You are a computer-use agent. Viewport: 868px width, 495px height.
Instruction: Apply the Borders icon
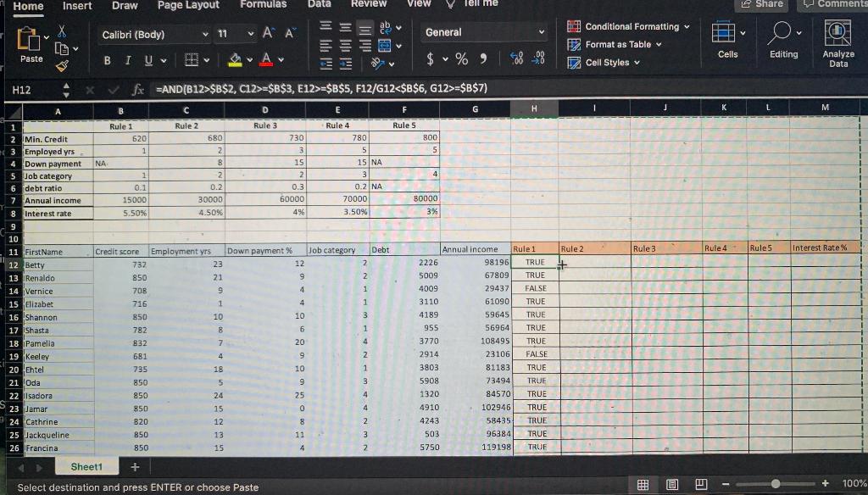click(192, 60)
